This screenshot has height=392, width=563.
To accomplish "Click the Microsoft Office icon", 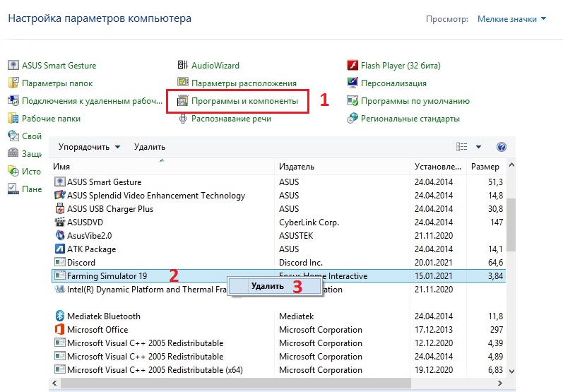I will tap(59, 329).
